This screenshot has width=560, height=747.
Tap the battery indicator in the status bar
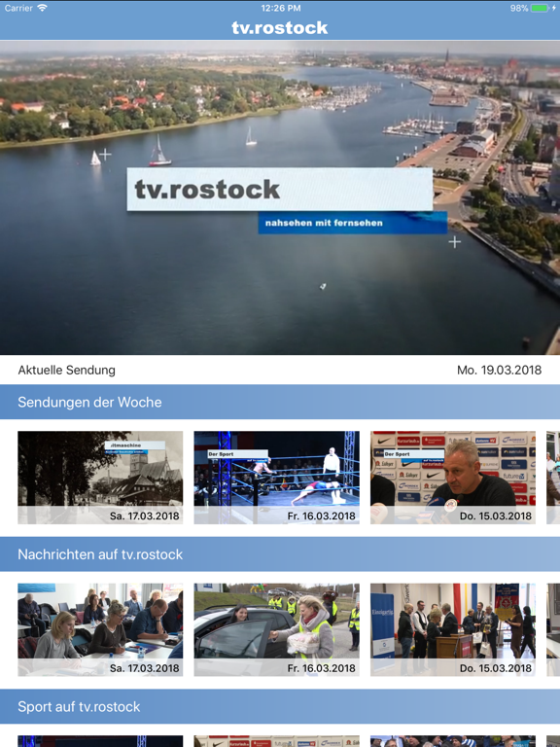pos(542,8)
